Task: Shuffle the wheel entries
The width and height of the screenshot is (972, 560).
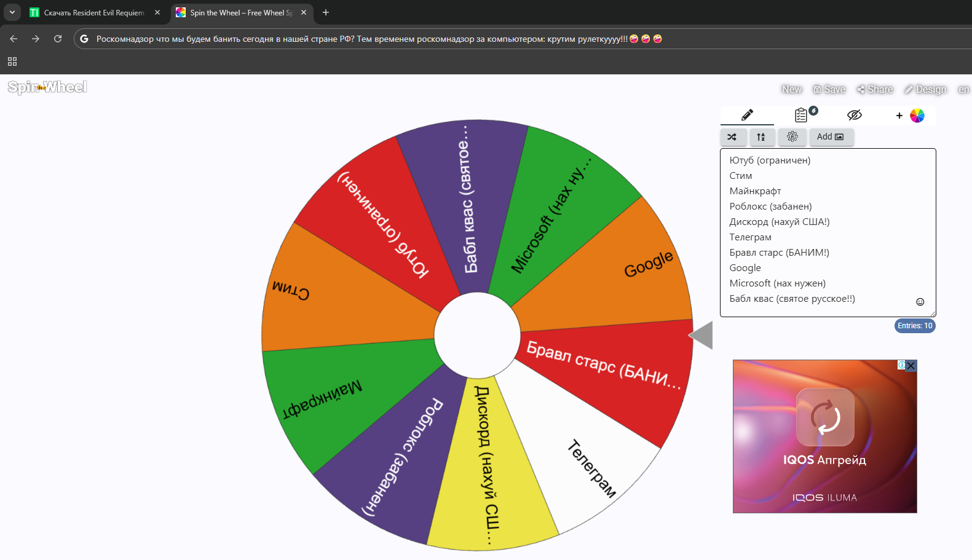Action: (732, 137)
